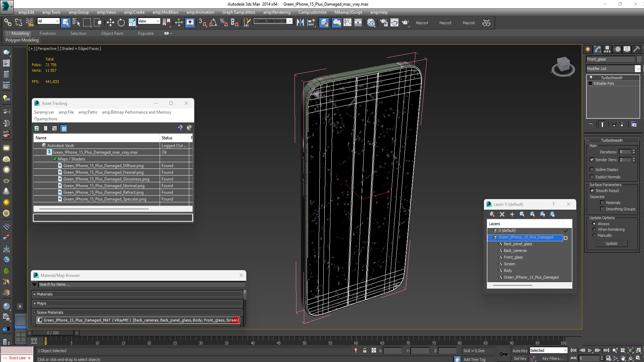Image resolution: width=644 pixels, height=362 pixels.
Task: Collapse the TurboSmooth rollout
Action: tap(612, 140)
